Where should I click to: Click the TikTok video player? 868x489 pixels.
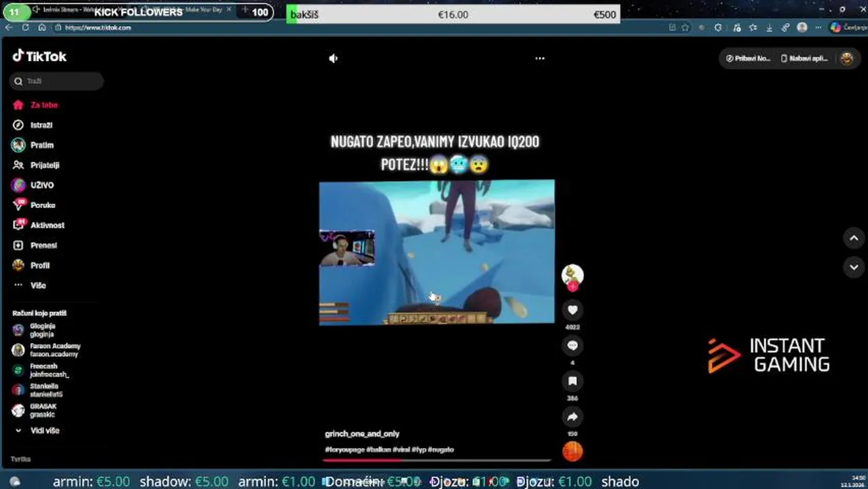tap(437, 252)
